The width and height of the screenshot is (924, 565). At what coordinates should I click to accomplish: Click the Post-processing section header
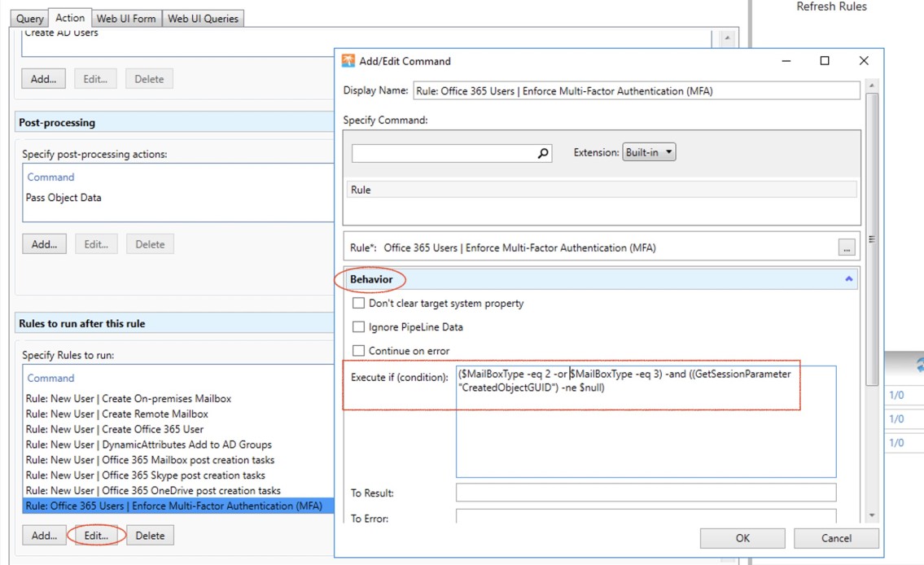(x=174, y=122)
